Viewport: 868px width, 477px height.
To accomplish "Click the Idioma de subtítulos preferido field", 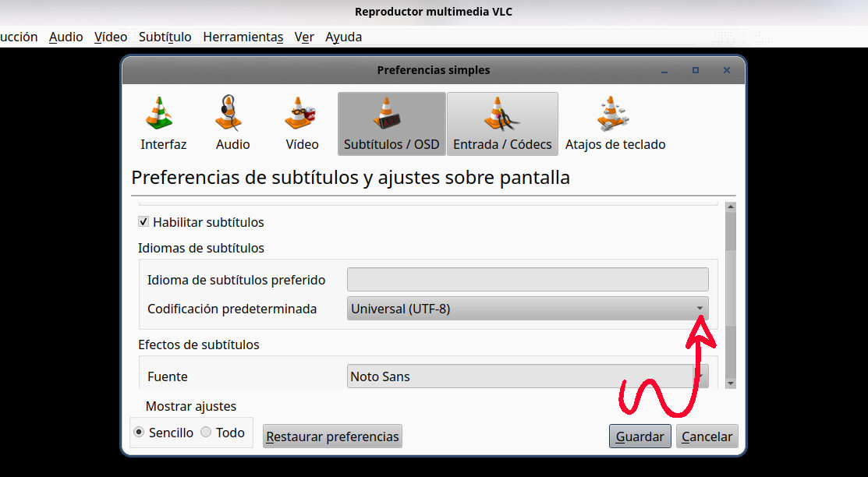I will [x=527, y=280].
